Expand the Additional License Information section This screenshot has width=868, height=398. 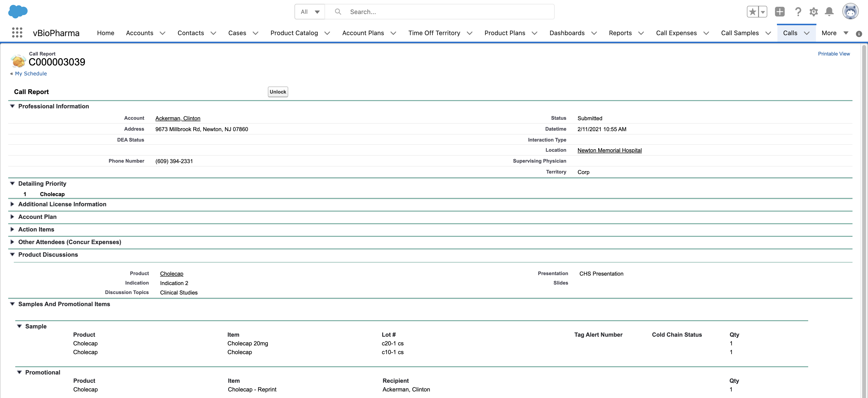[12, 204]
